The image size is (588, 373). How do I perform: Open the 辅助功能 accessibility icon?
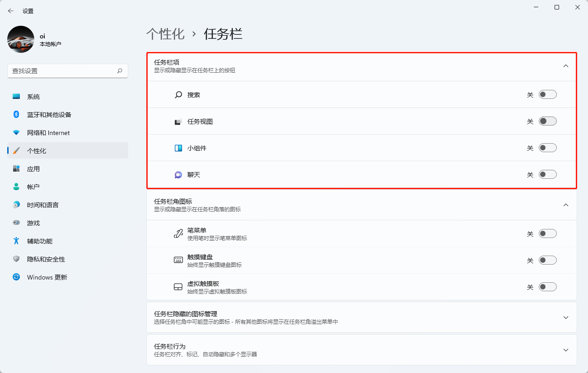pyautogui.click(x=15, y=241)
